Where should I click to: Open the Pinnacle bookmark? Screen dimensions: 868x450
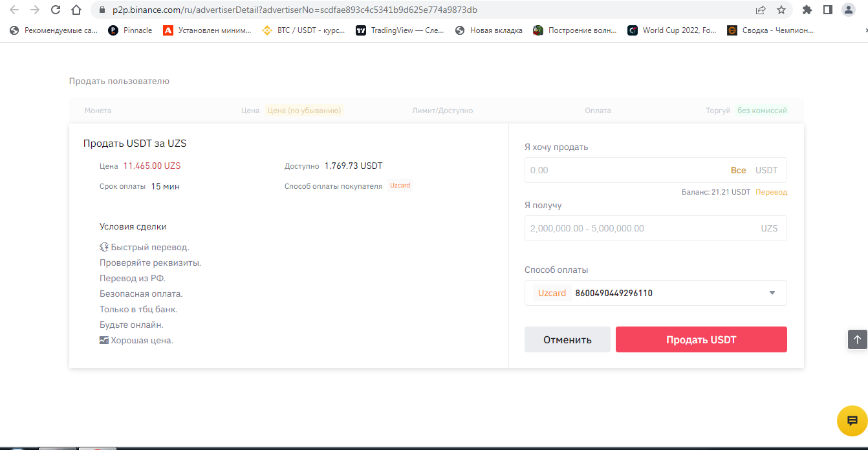(x=130, y=30)
